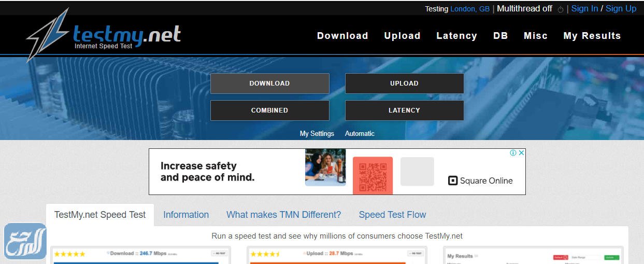Open the Download menu in navigation bar
Image resolution: width=644 pixels, height=264 pixels.
(342, 36)
